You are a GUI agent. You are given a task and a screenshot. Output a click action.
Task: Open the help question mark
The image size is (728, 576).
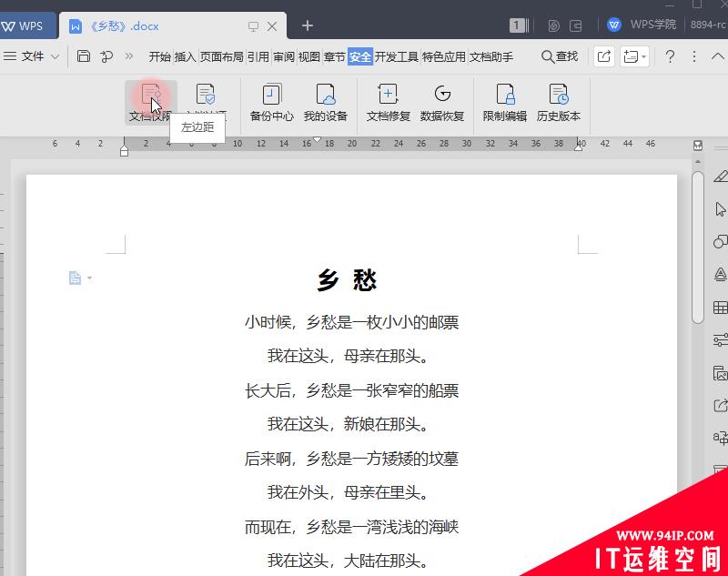click(670, 56)
